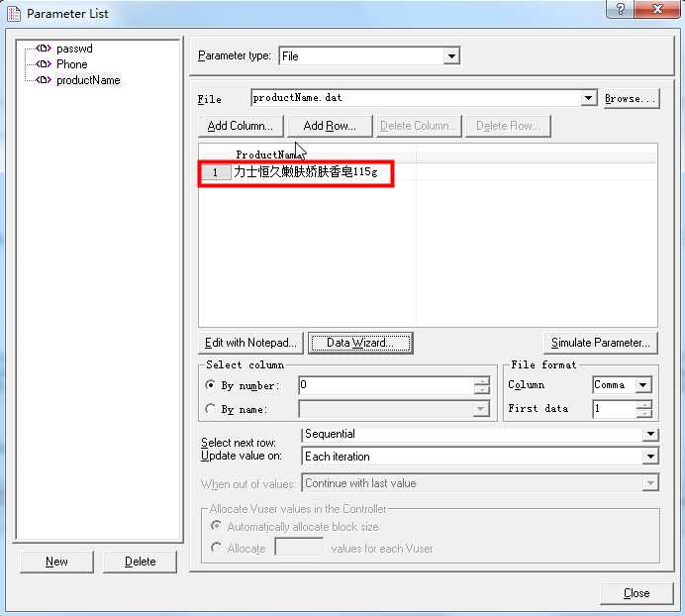The height and width of the screenshot is (616, 685).
Task: Click the productName parameter icon
Action: tap(44, 80)
